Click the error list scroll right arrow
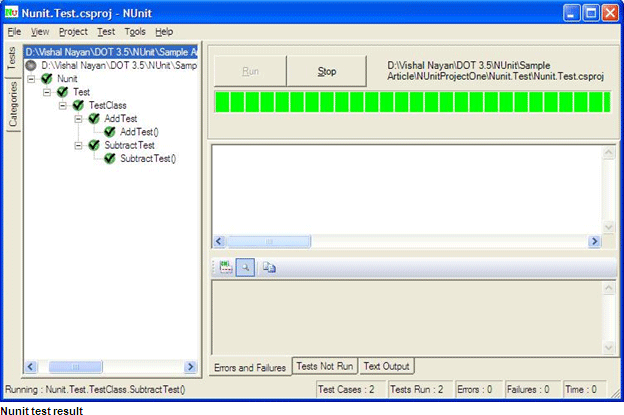This screenshot has width=624, height=415. [595, 242]
